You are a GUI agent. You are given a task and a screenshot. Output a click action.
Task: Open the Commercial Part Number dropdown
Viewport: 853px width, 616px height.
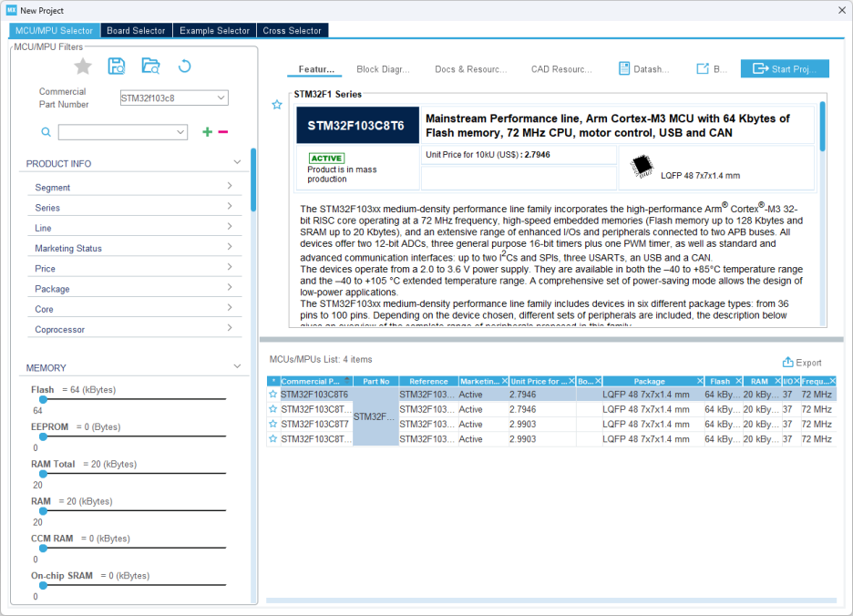click(221, 98)
